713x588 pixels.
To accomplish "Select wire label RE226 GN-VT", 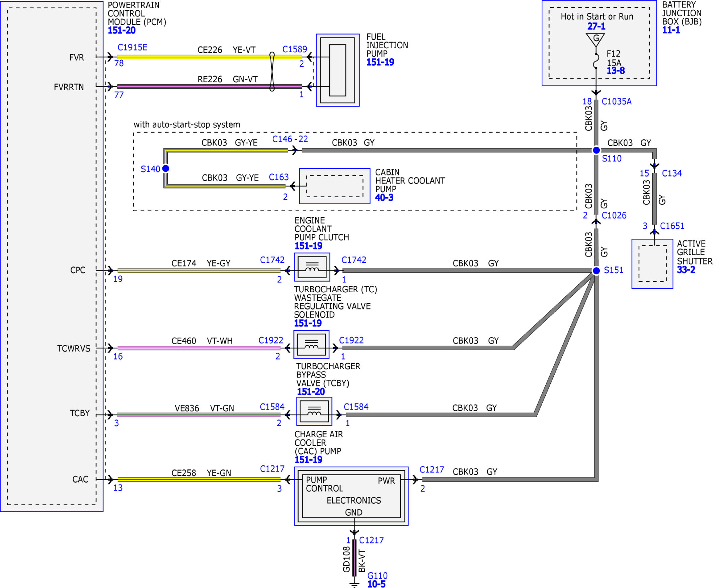I will (x=228, y=79).
